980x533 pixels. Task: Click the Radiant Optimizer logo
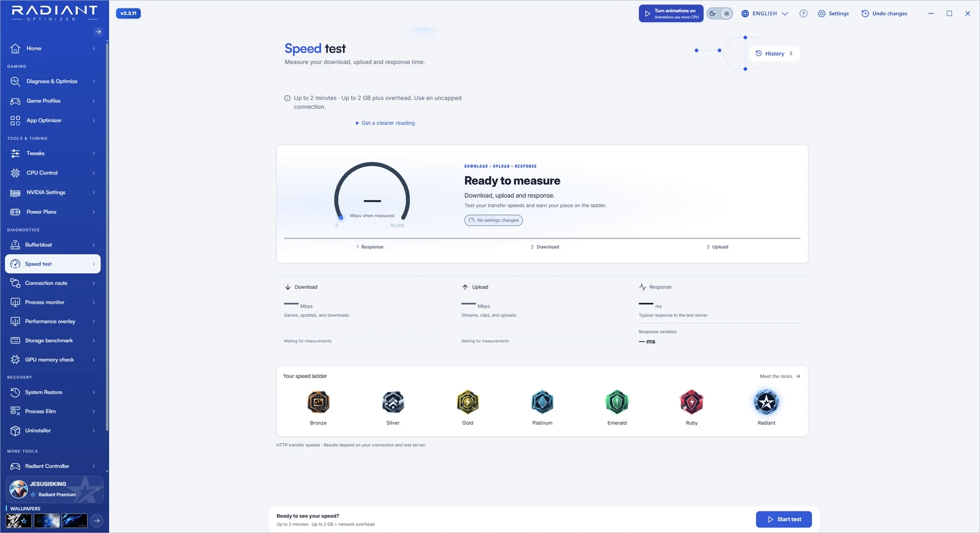click(54, 13)
